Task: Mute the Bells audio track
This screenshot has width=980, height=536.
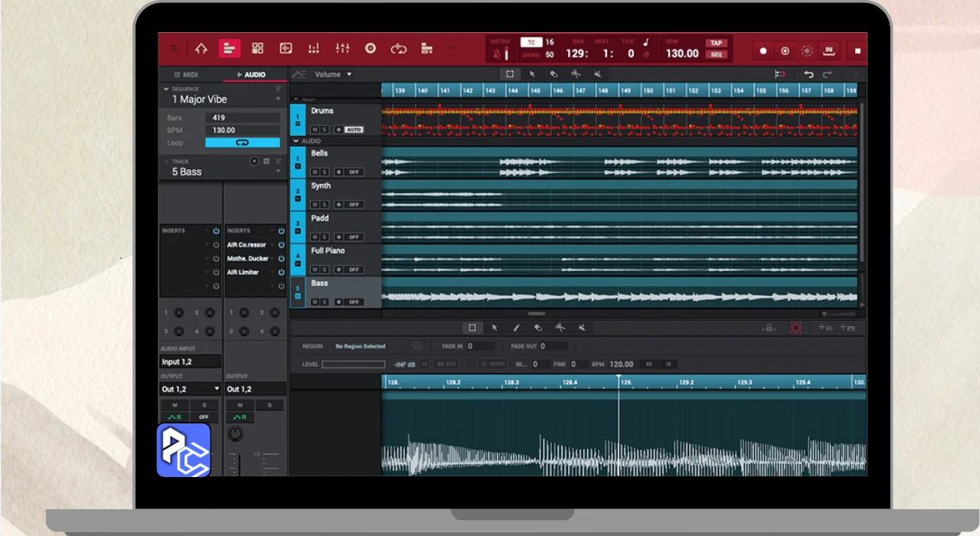Action: pyautogui.click(x=315, y=172)
